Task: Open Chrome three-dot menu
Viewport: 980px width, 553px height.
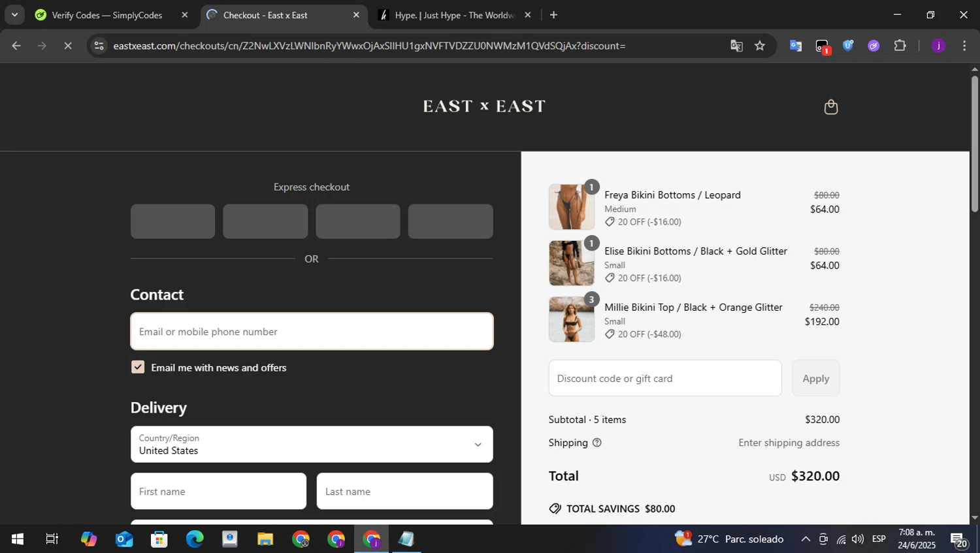Action: [964, 46]
